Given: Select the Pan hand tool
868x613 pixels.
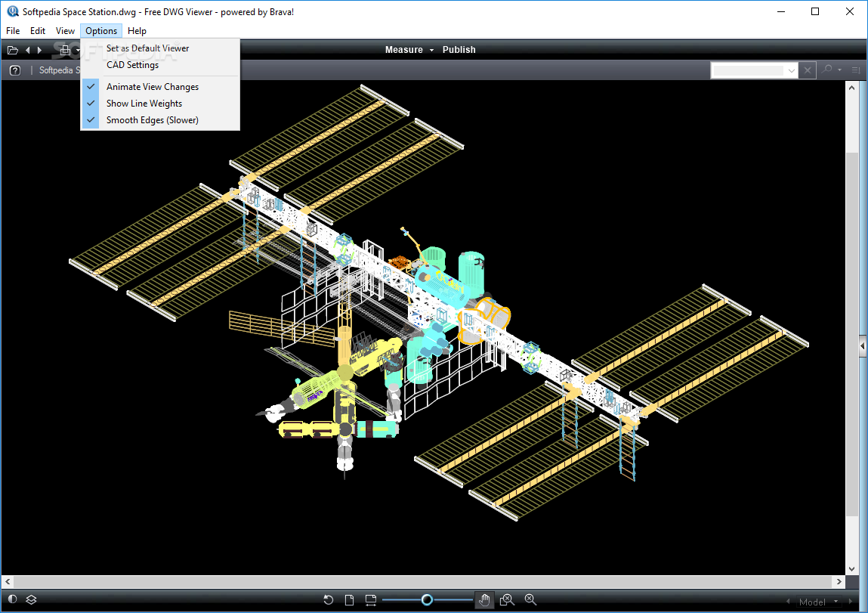Looking at the screenshot, I should point(484,599).
